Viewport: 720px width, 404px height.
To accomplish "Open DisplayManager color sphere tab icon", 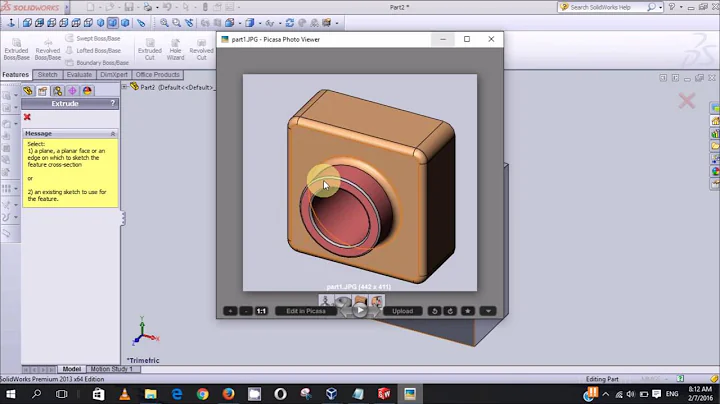I will 87,91.
